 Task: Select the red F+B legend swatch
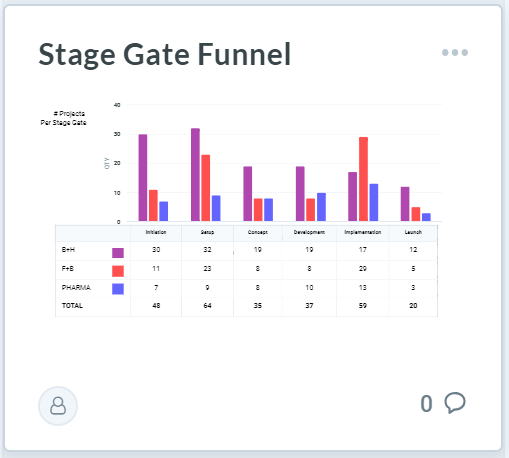[118, 271]
